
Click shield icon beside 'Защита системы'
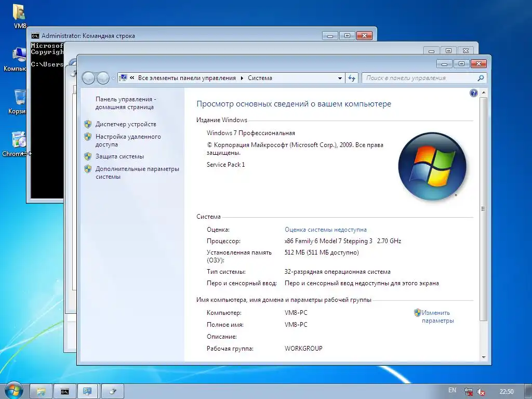(x=88, y=156)
